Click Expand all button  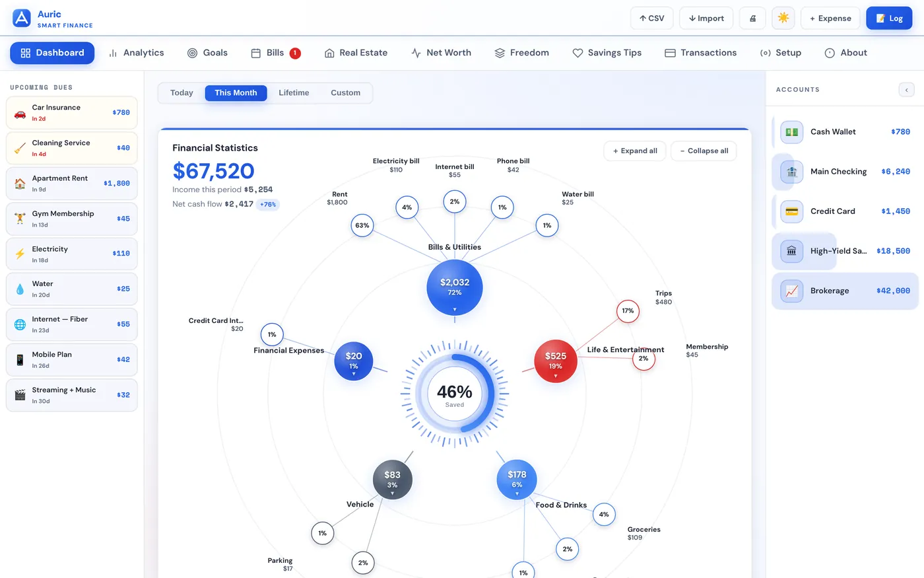pos(635,151)
